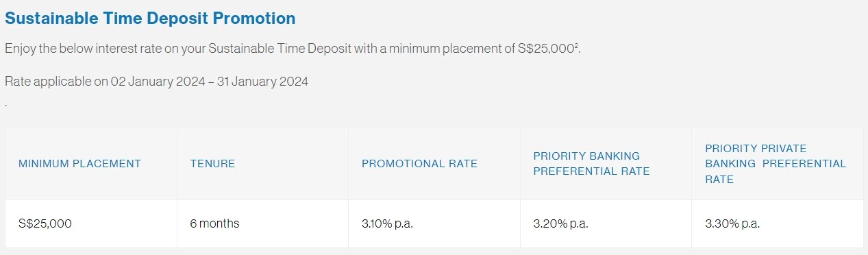Click the PROMOTIONAL RATE column header
868x255 pixels.
(419, 164)
